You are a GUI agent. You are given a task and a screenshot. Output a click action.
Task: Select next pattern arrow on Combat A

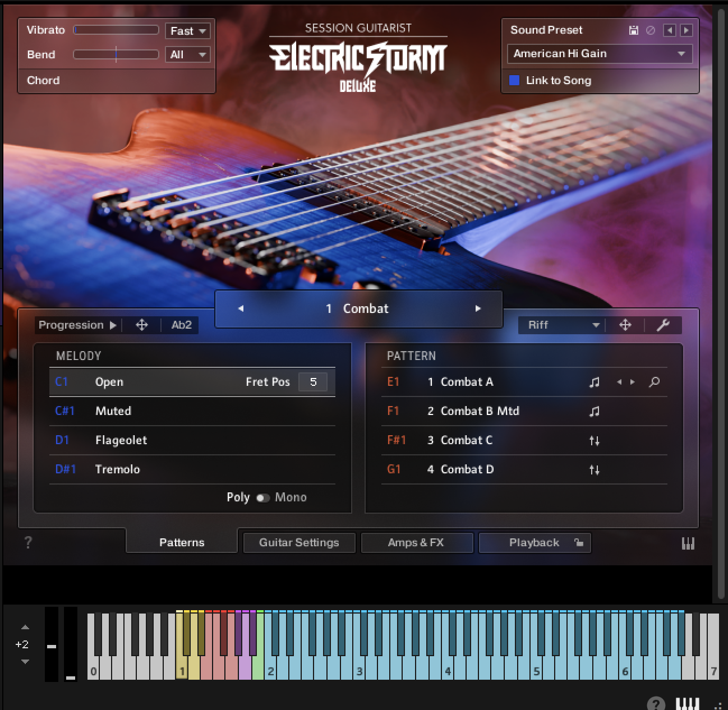633,382
